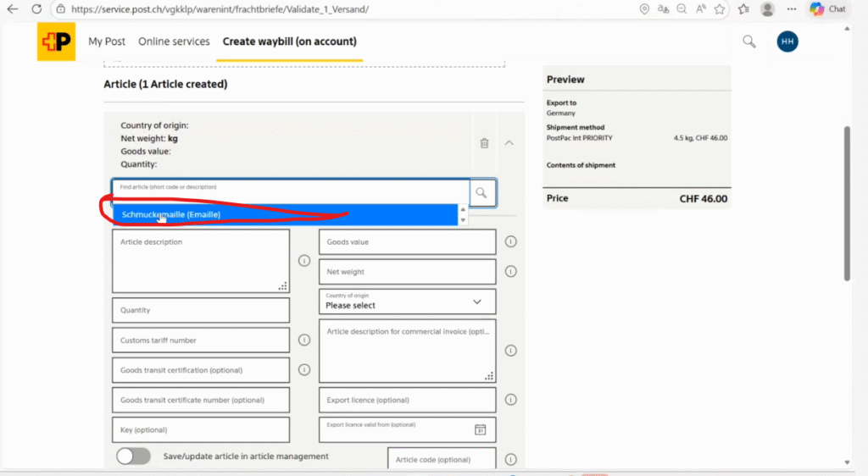Click the Net weight input field
The width and height of the screenshot is (868, 476).
pos(407,272)
